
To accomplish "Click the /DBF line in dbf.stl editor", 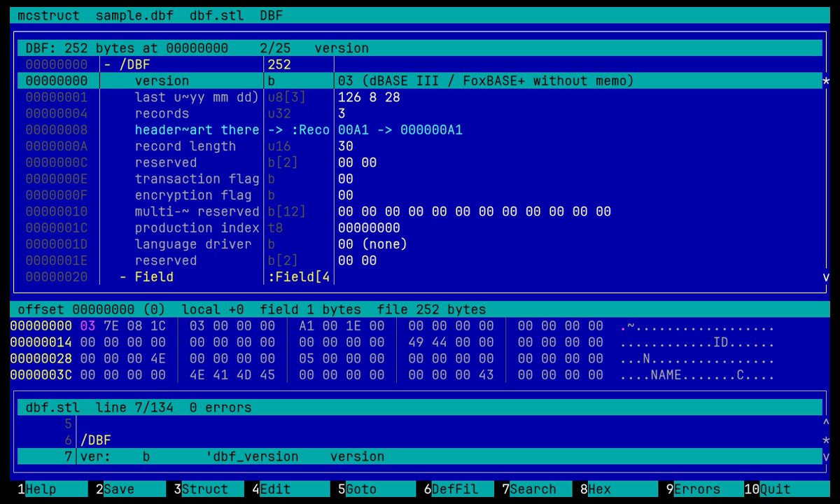I will (x=96, y=440).
